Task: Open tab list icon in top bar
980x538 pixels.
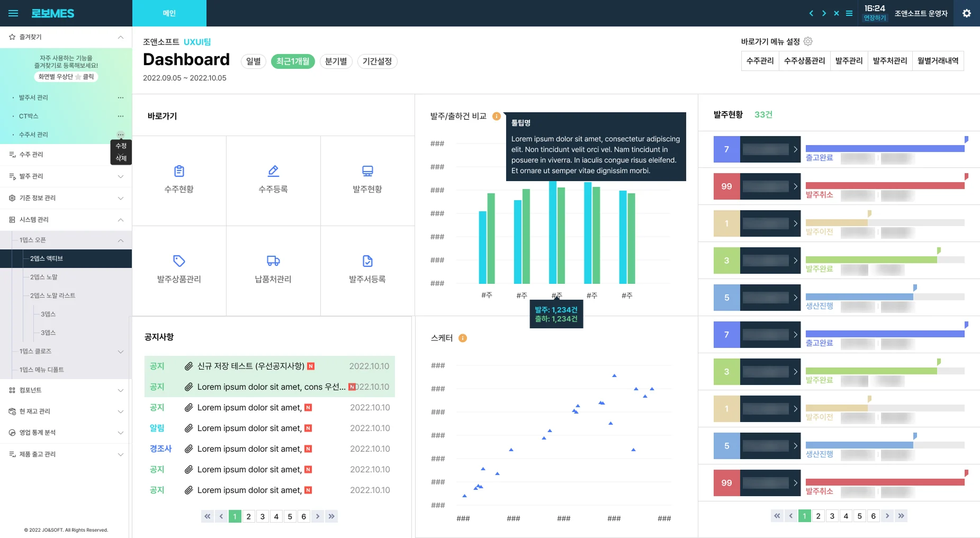Action: pos(849,13)
